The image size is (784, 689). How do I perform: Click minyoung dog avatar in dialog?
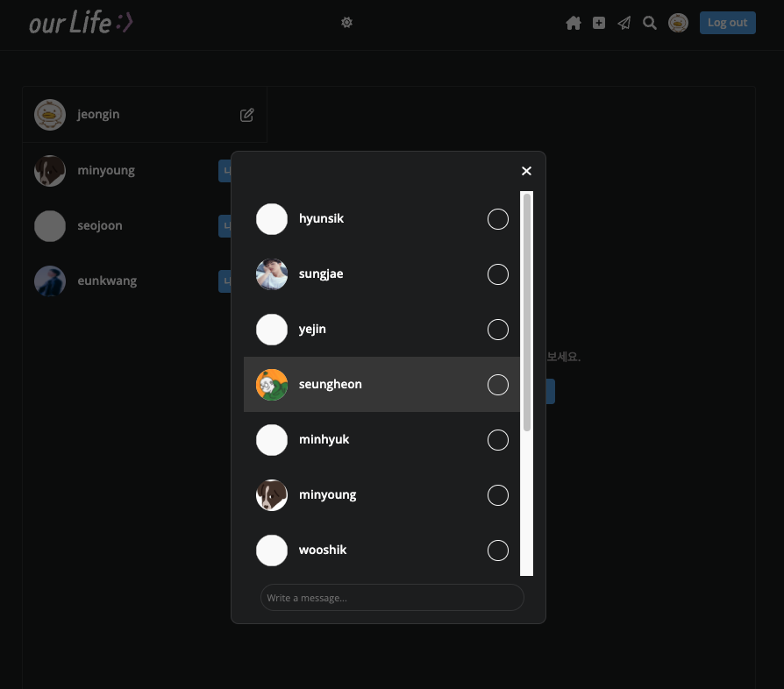click(272, 495)
